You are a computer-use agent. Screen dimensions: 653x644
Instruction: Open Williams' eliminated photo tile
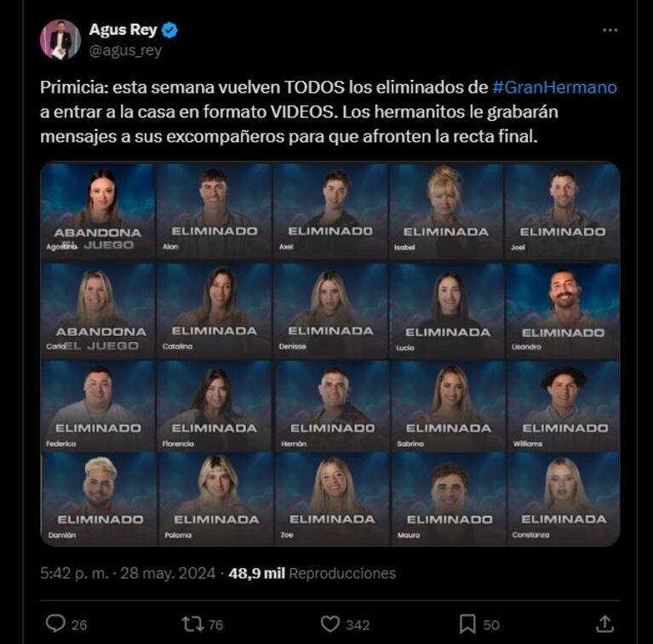tap(563, 406)
